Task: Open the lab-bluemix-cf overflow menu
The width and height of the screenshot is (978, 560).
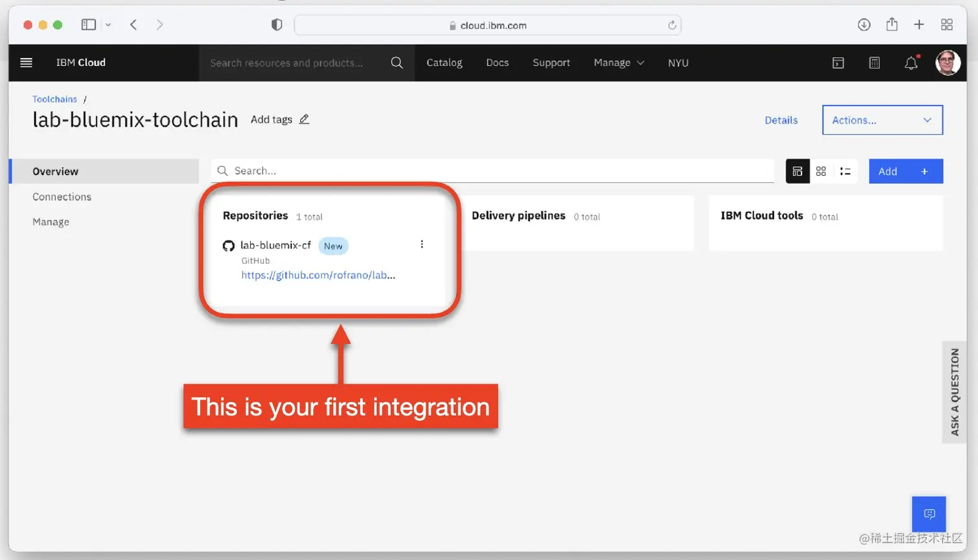Action: pos(422,244)
